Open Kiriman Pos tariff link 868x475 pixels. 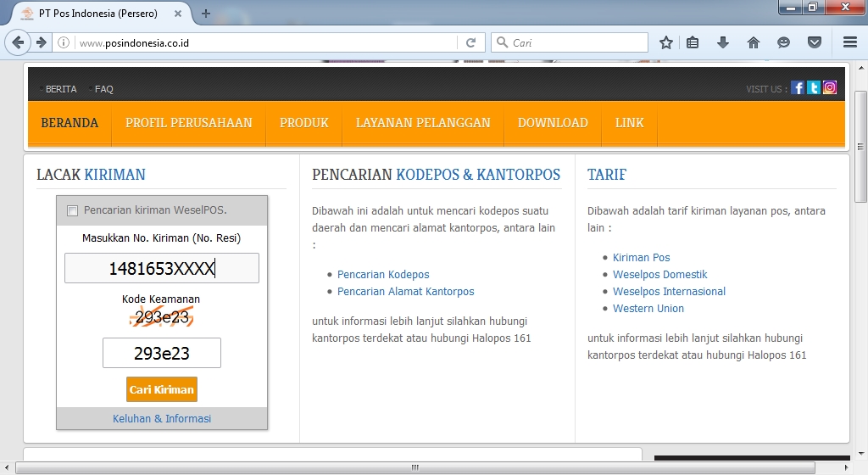pos(641,257)
